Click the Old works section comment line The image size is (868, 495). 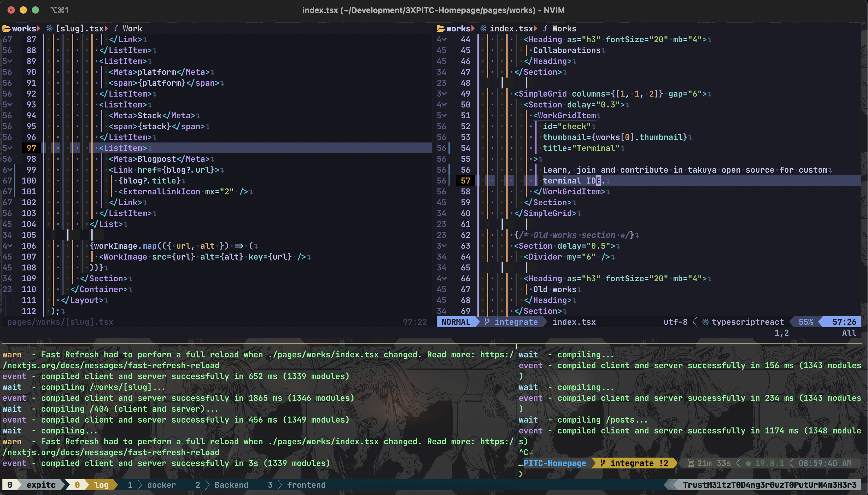tap(574, 235)
